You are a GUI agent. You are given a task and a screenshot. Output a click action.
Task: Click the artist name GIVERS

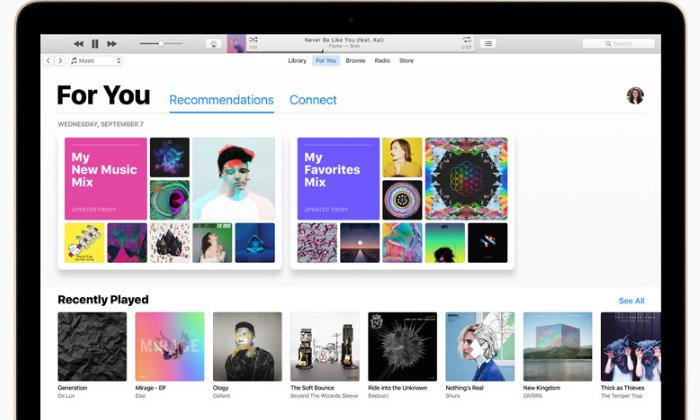[x=533, y=396]
